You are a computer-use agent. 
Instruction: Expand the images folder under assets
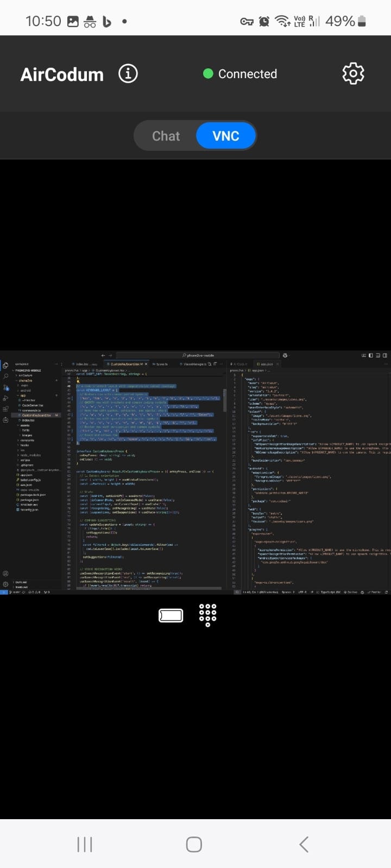[x=27, y=435]
